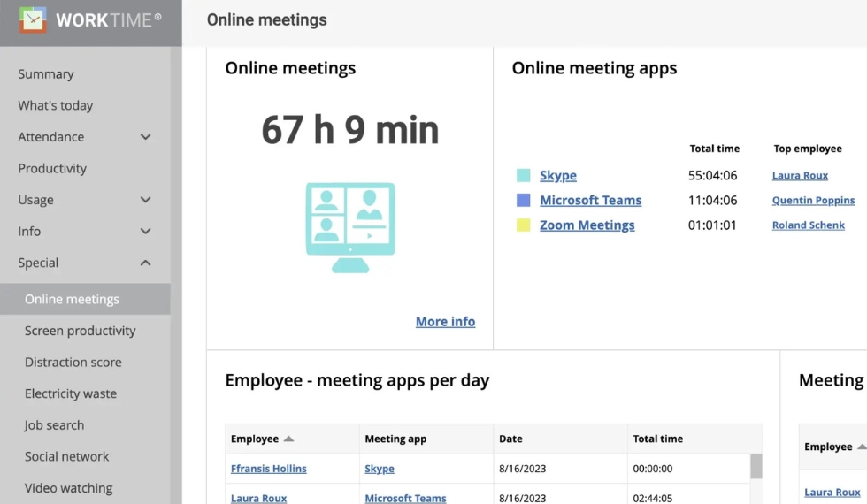Click the 00:00:00 total time cell
Image resolution: width=867 pixels, height=504 pixels.
click(653, 469)
